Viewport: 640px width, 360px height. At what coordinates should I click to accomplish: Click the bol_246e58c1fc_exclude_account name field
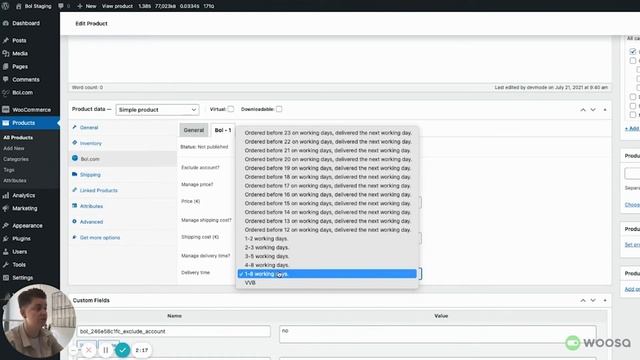[173, 331]
